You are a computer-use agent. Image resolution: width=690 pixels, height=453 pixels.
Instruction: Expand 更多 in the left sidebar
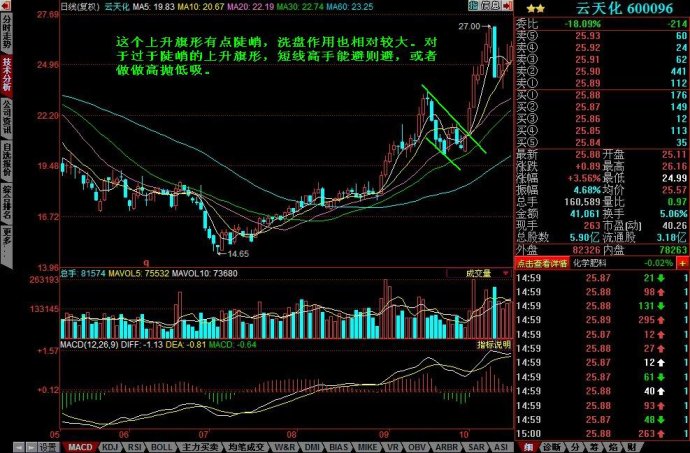tap(7, 232)
